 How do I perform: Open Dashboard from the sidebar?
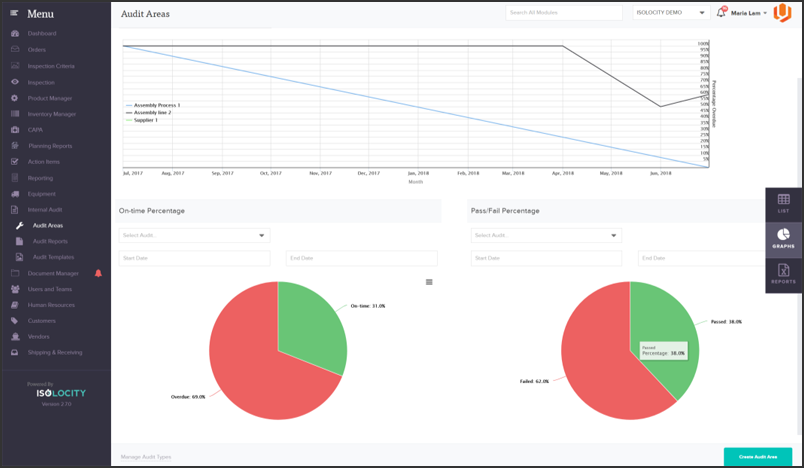point(42,33)
